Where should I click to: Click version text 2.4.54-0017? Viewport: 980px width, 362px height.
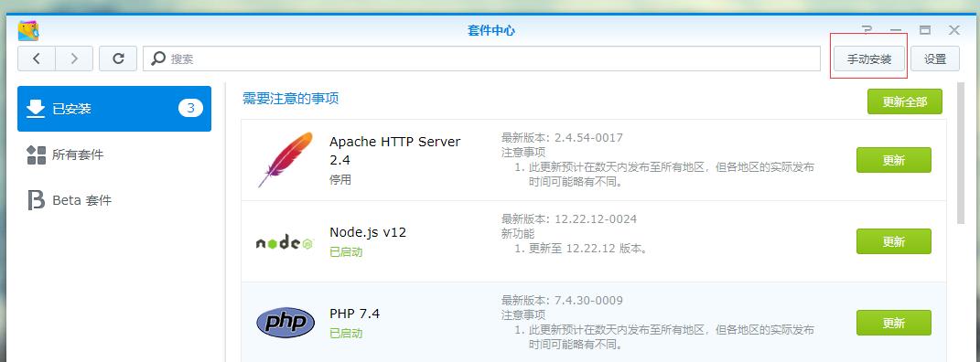(x=588, y=138)
